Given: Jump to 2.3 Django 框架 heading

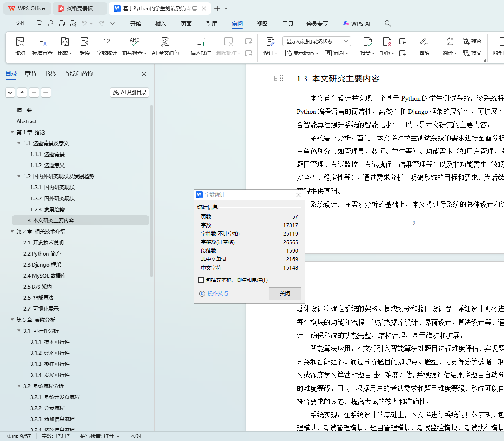Looking at the screenshot, I should click(x=42, y=264).
